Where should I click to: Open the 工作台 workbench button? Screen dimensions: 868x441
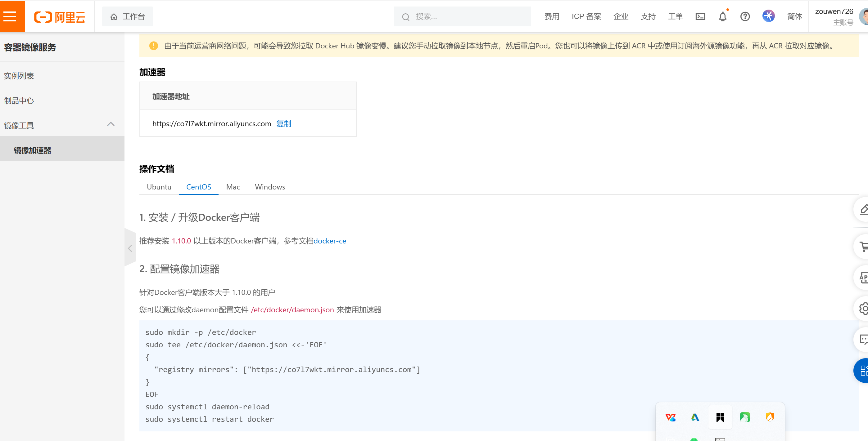tap(127, 16)
